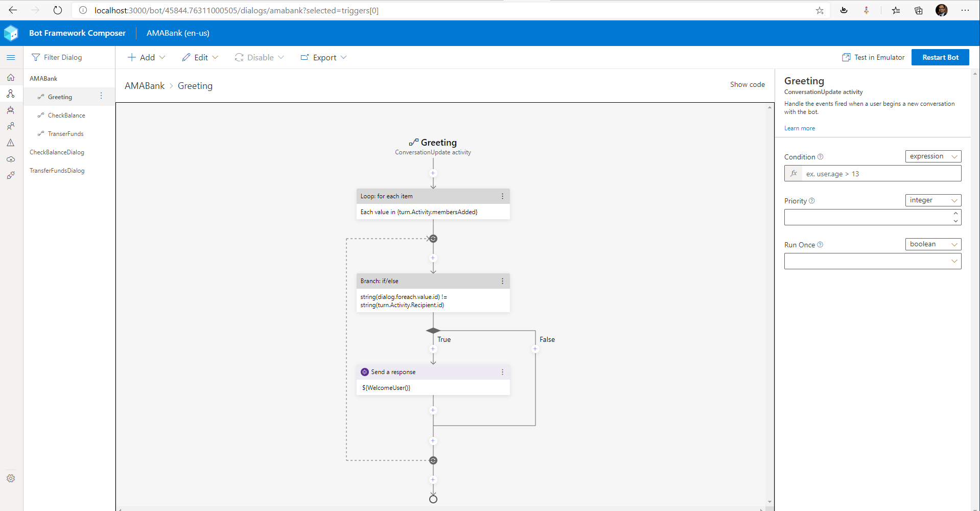Open Skills sidebar icon

[x=11, y=175]
